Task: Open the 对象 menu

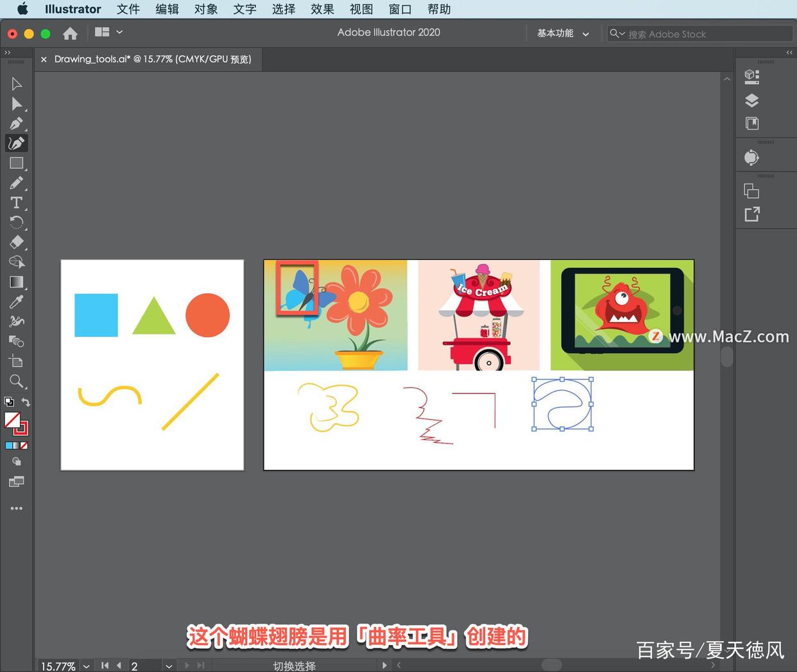Action: (206, 9)
